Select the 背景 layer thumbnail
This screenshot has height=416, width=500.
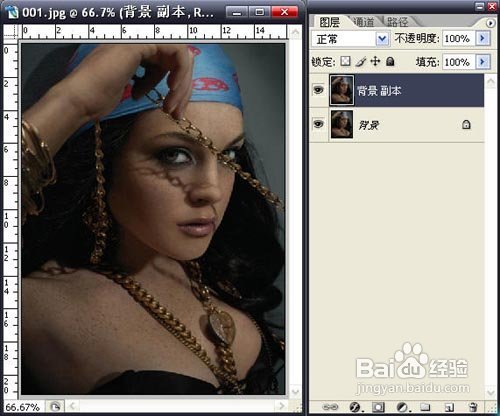click(x=342, y=125)
